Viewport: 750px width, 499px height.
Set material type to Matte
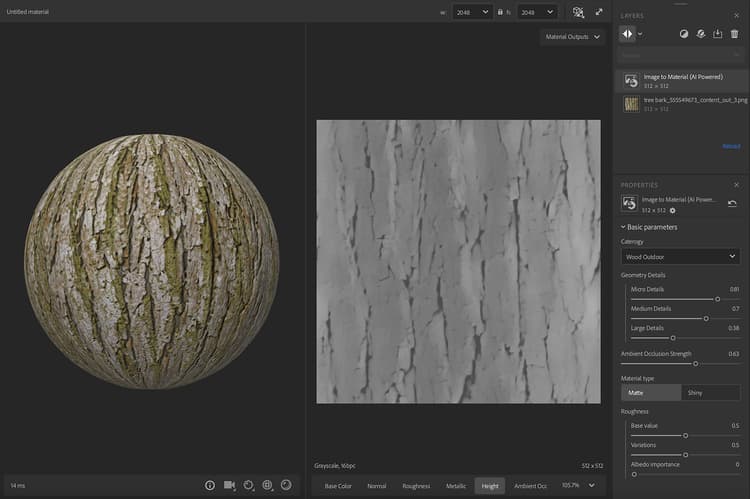click(650, 393)
